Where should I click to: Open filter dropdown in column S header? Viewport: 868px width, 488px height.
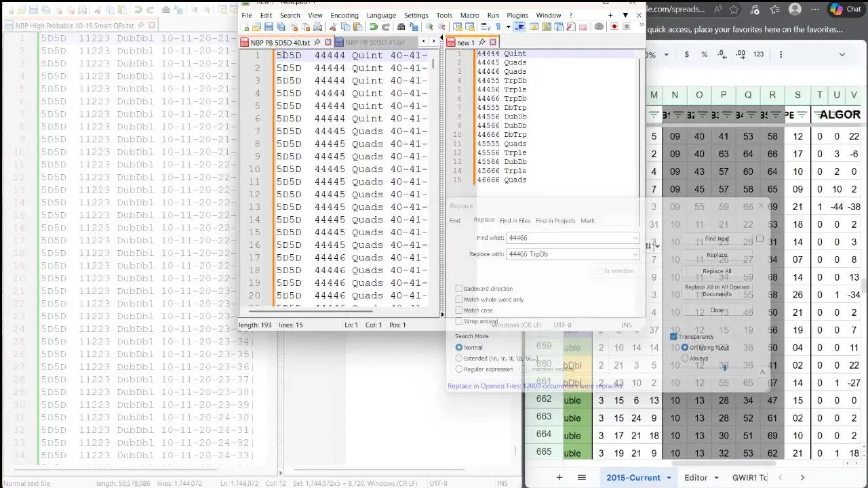click(802, 115)
